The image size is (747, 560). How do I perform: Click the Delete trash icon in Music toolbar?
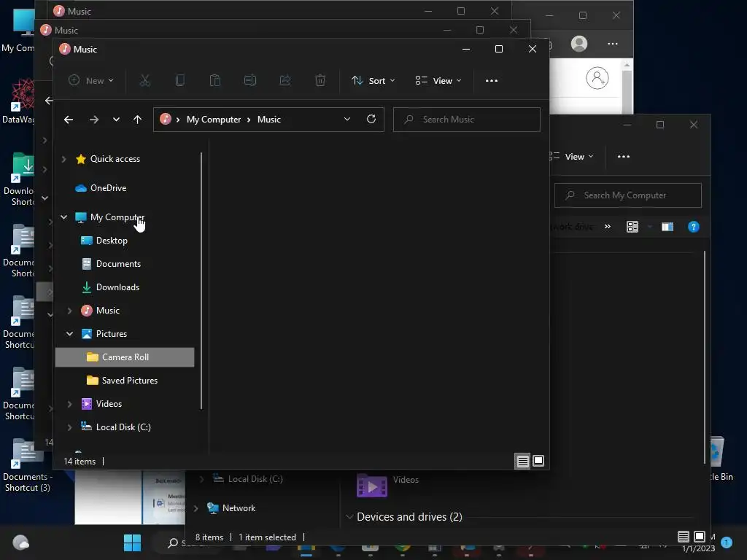[x=320, y=80]
